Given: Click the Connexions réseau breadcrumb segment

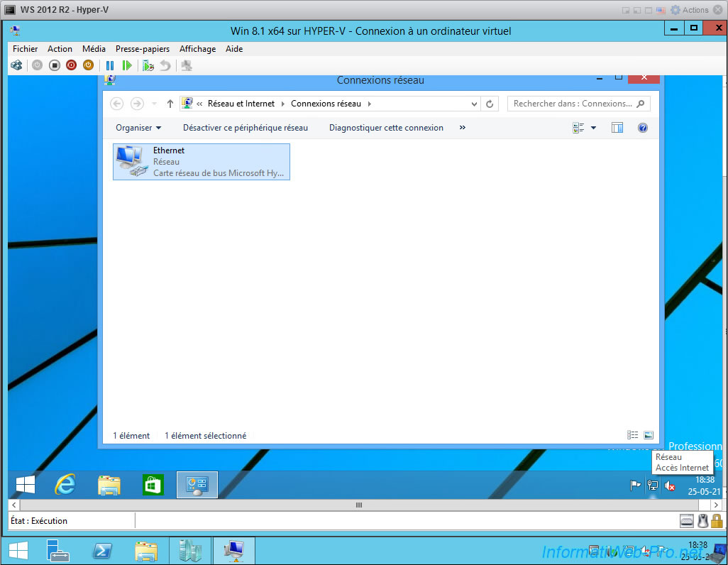Looking at the screenshot, I should pyautogui.click(x=326, y=104).
